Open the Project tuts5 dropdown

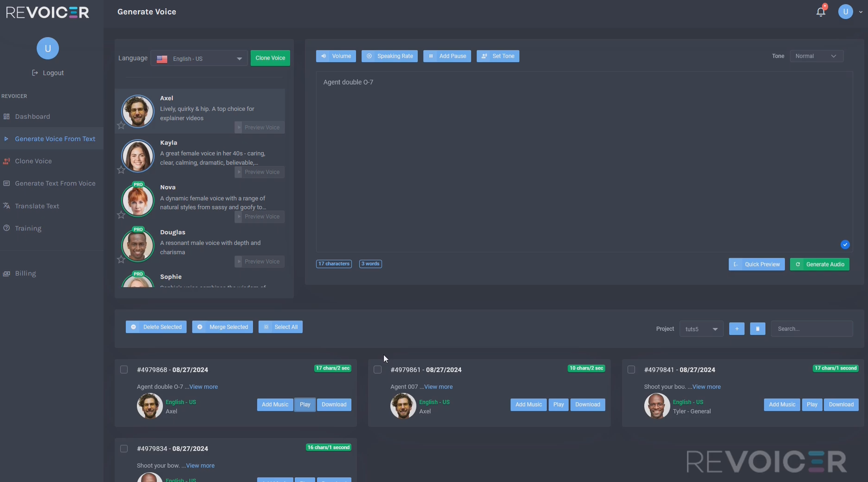[701, 328]
